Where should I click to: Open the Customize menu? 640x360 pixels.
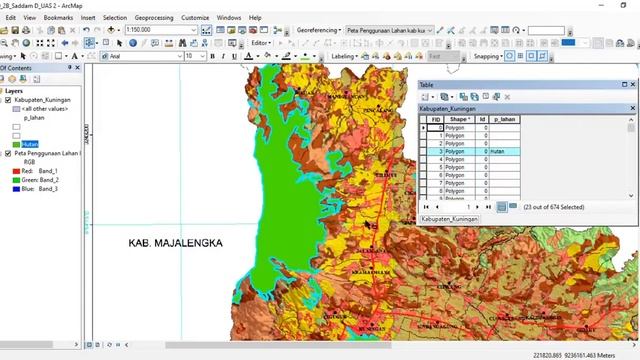point(195,18)
